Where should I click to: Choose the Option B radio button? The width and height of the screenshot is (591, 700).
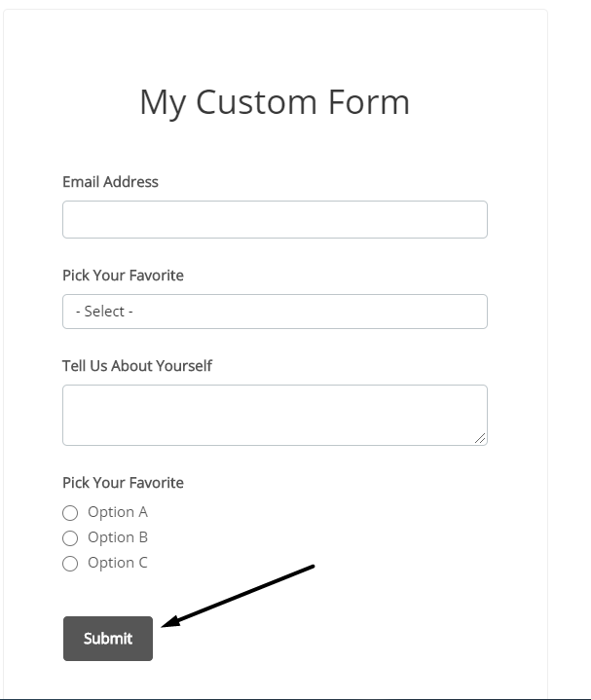(69, 538)
